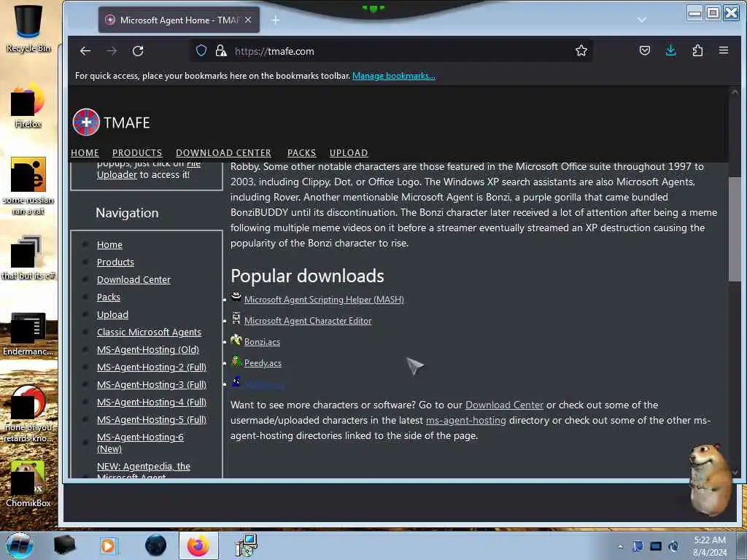747x560 pixels.
Task: Close the Microsoft Agent Home tab
Action: (x=248, y=20)
